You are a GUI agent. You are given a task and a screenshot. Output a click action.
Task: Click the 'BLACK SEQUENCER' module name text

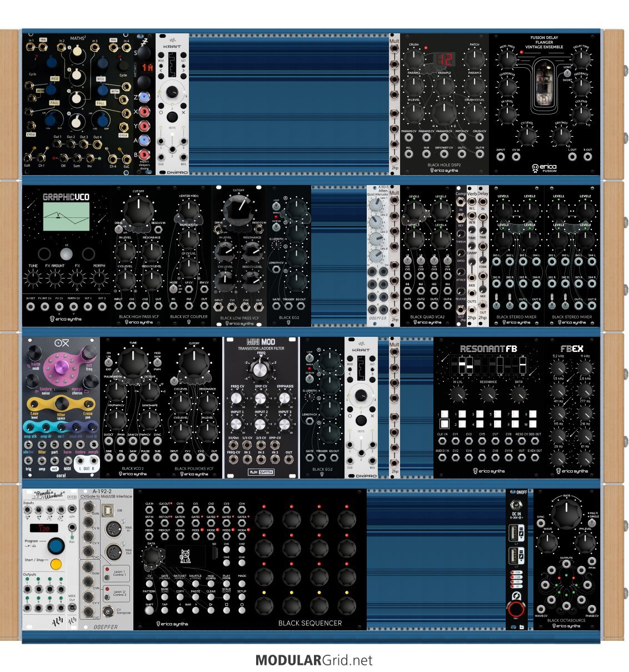point(310,623)
